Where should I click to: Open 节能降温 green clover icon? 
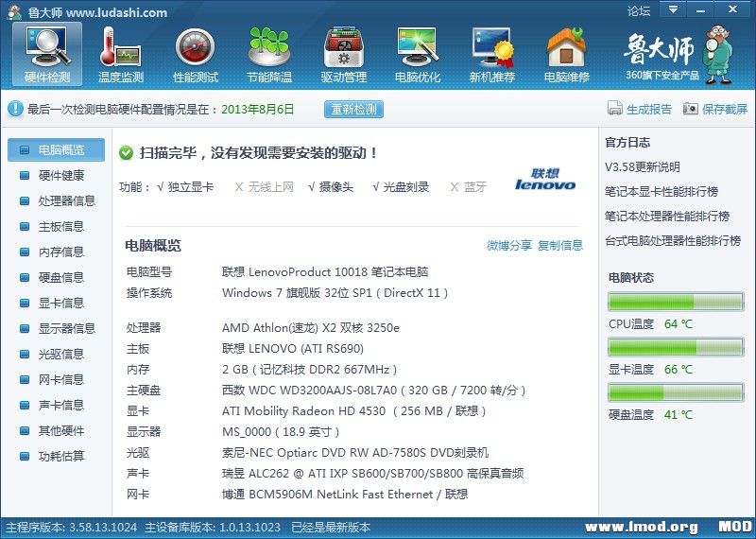268,53
